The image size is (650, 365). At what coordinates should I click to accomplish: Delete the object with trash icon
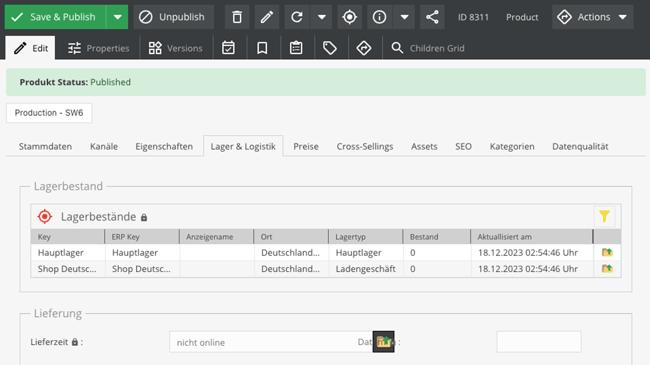[237, 17]
